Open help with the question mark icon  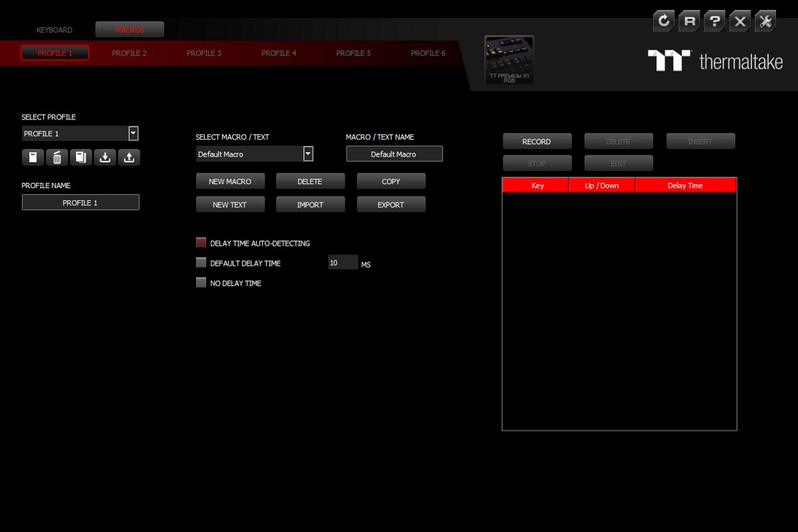click(715, 21)
